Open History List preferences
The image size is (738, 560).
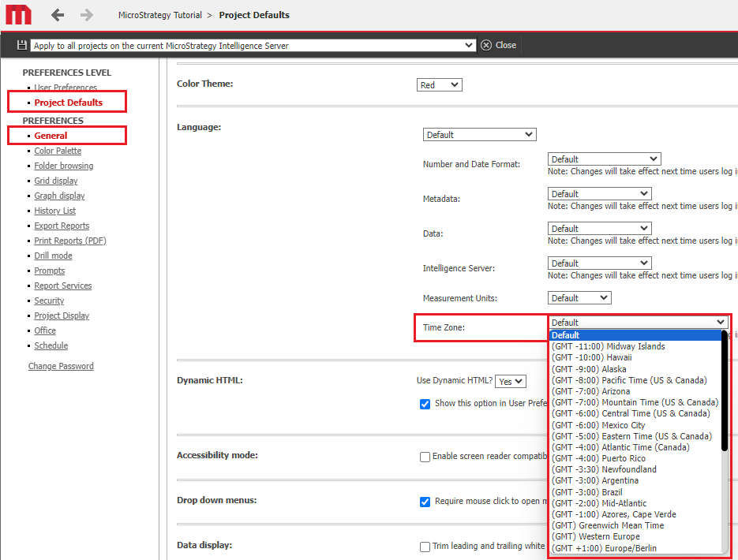point(55,211)
